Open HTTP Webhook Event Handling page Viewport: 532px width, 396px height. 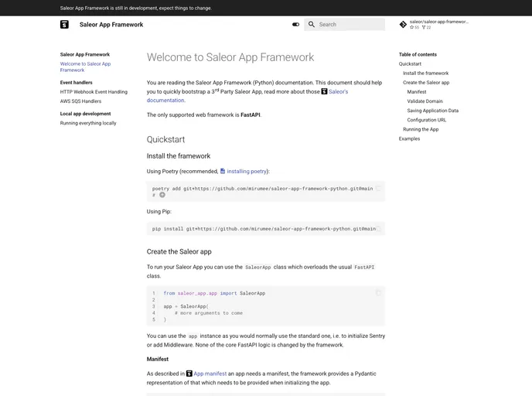[94, 92]
